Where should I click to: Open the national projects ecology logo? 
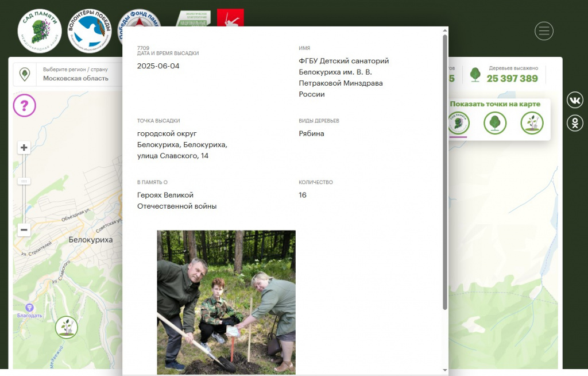coord(194,18)
